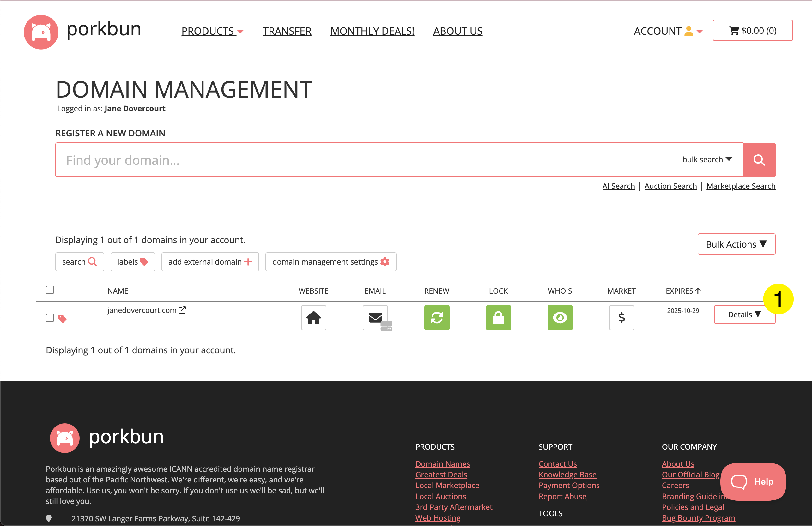Open footer 3rd Party Aftermarket link
The height and width of the screenshot is (526, 812).
454,507
